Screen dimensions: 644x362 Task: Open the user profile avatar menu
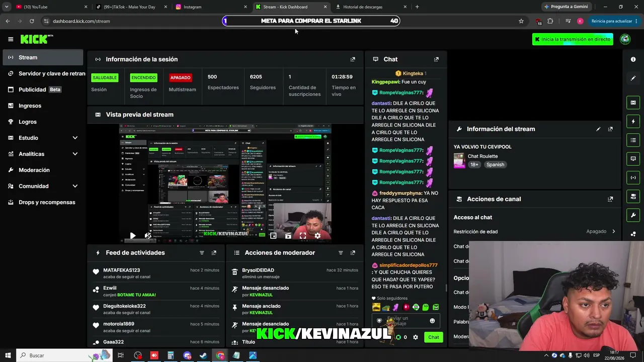(x=625, y=39)
